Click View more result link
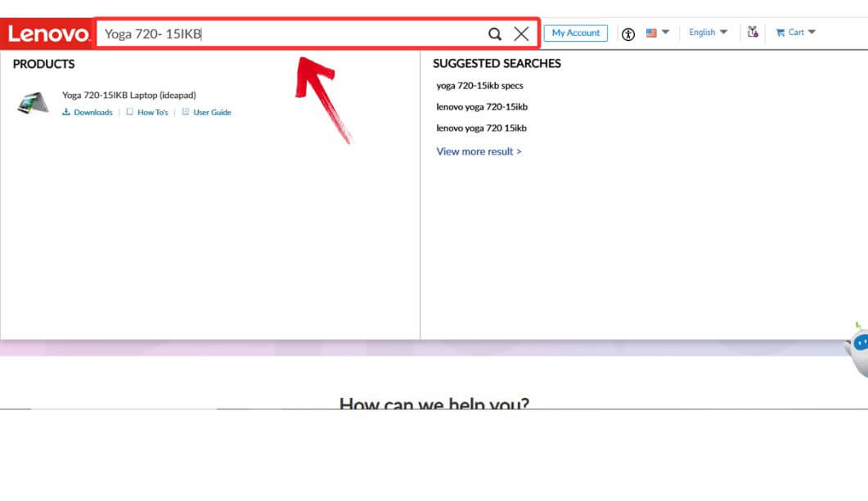868x501 pixels. click(x=479, y=151)
